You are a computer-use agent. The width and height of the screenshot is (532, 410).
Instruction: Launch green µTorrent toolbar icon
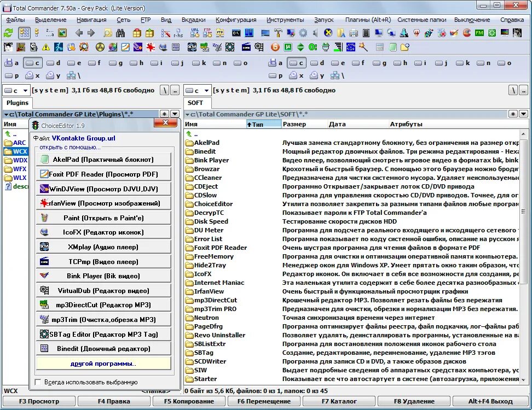tap(288, 47)
